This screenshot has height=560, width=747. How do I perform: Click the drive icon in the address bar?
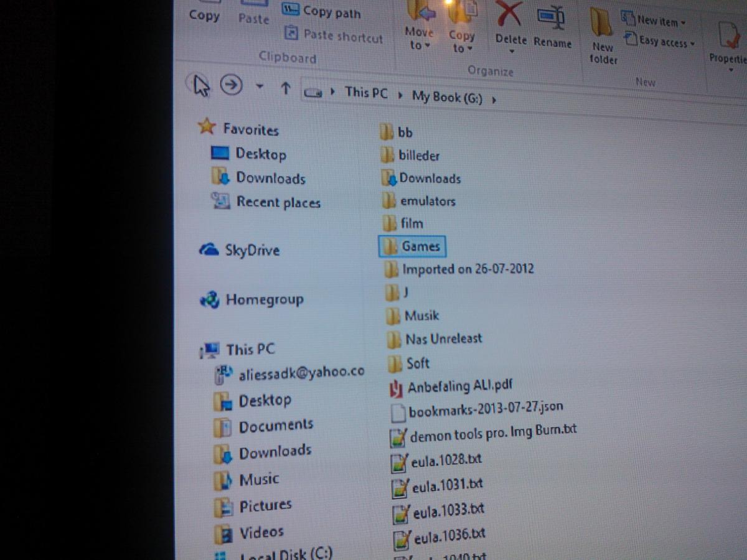coord(313,92)
